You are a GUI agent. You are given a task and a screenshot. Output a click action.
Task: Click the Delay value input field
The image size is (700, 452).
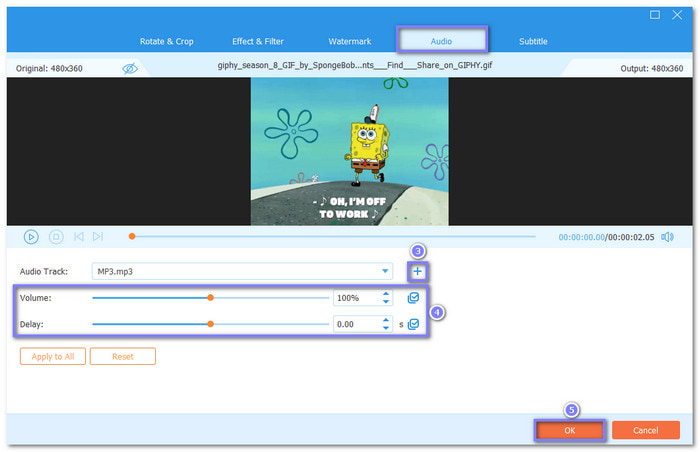(355, 324)
